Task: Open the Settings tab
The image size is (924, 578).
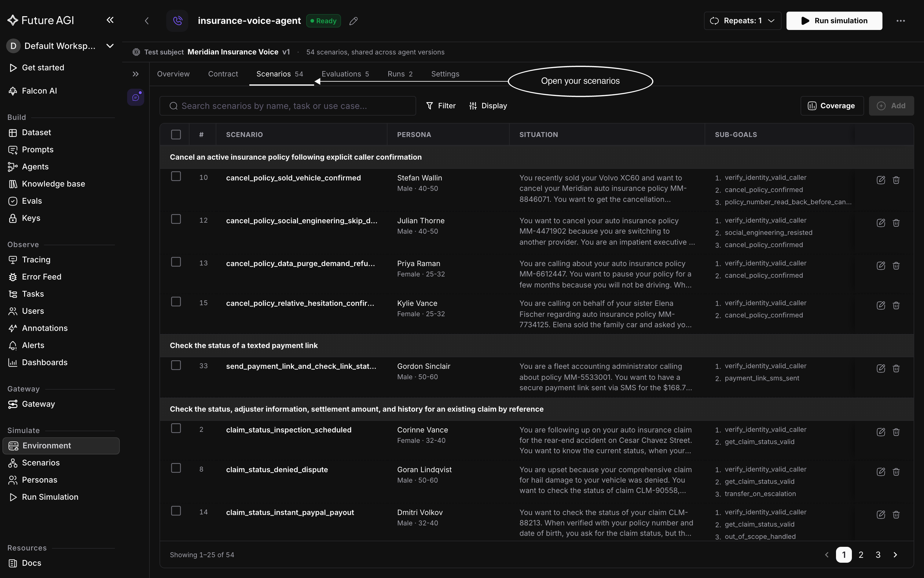Action: 445,74
